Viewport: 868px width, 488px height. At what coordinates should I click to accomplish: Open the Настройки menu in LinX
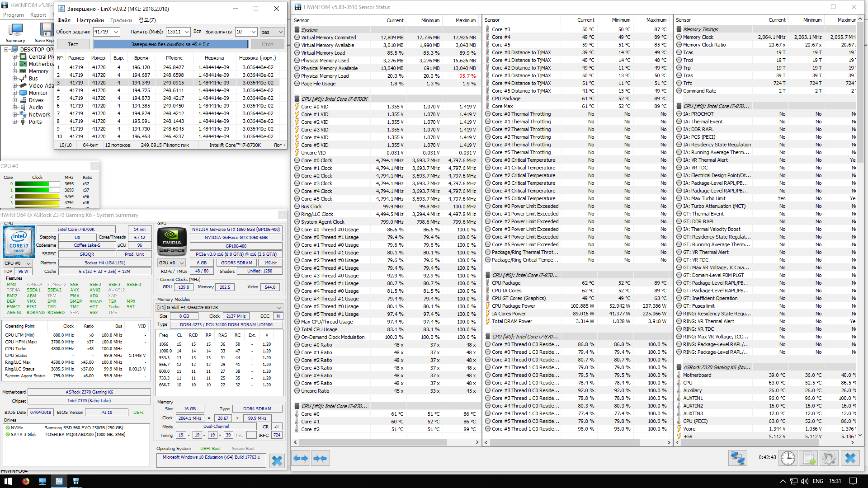coord(90,20)
